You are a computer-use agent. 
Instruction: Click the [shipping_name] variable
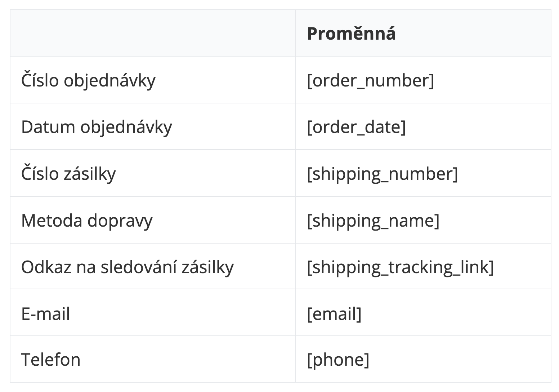pyautogui.click(x=373, y=220)
